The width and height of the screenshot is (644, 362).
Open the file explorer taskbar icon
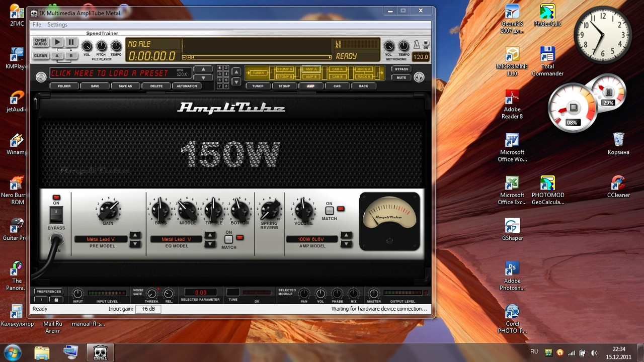click(x=42, y=352)
